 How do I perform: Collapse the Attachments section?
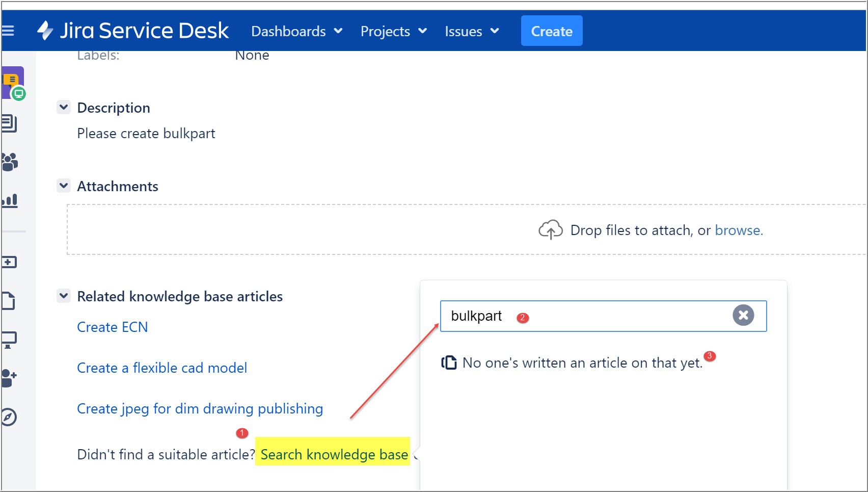pos(64,186)
